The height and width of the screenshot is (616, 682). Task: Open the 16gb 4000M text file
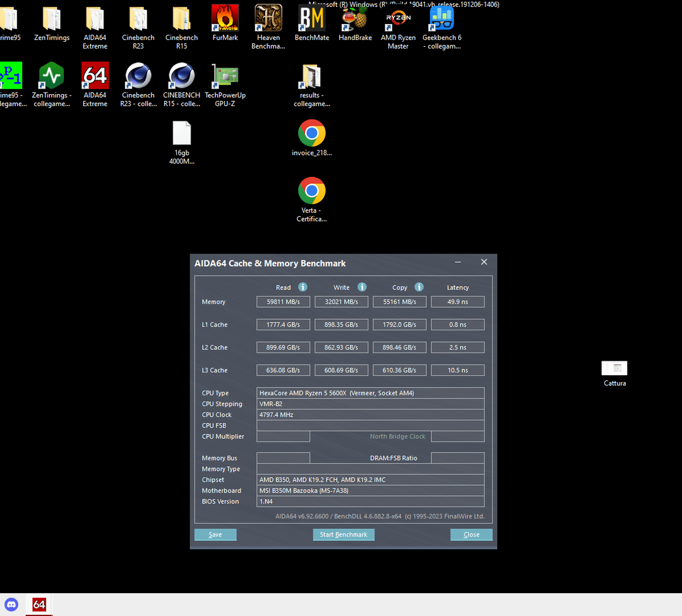tap(182, 143)
